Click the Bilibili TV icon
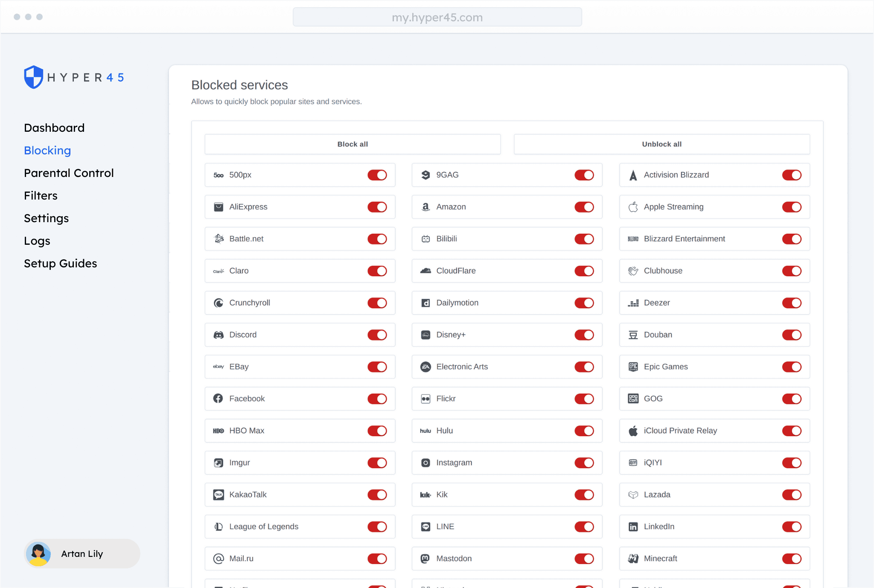Viewport: 874px width, 588px height. click(425, 239)
